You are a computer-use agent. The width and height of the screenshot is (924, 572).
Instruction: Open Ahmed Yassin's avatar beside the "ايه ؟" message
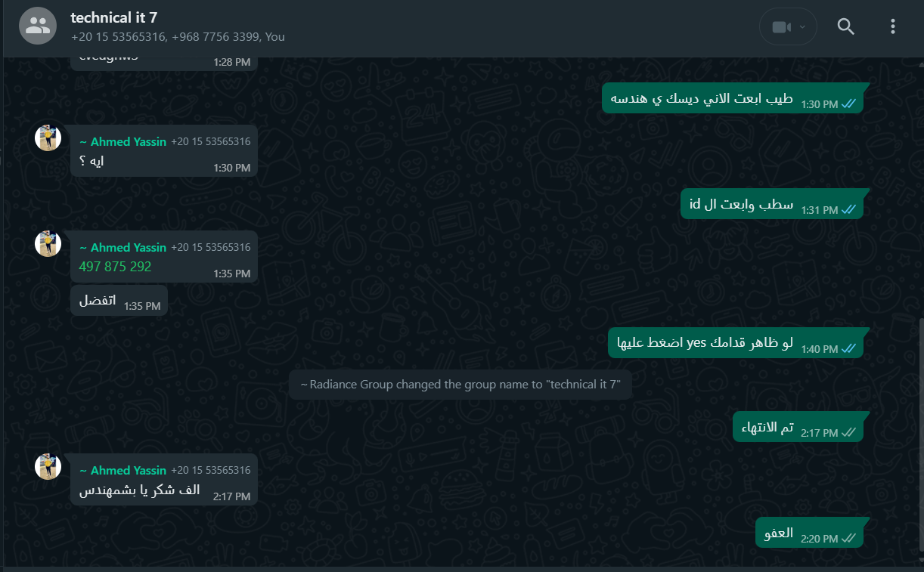[x=48, y=138]
